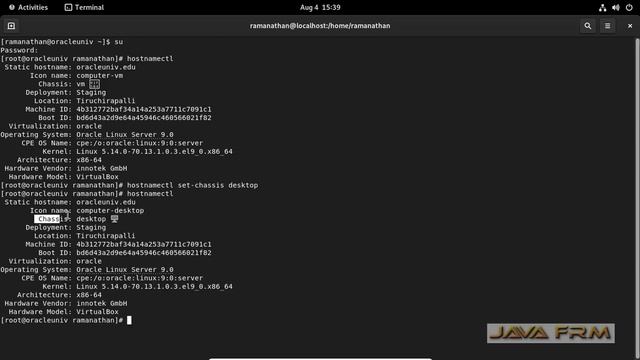Click the 'computer-desktop' icon name value

pyautogui.click(x=110, y=211)
